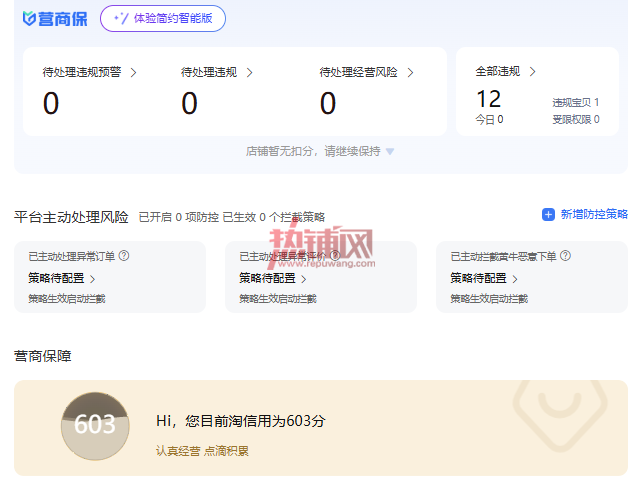Configure 策略待配置 under 黄牛恶意下单 card
This screenshot has height=488, width=642.
pos(484,278)
